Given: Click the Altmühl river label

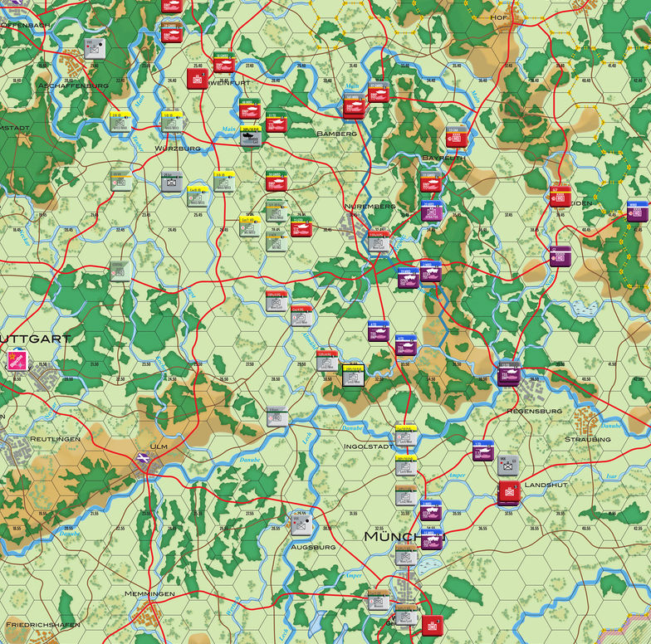Looking at the screenshot, I should coord(309,340).
